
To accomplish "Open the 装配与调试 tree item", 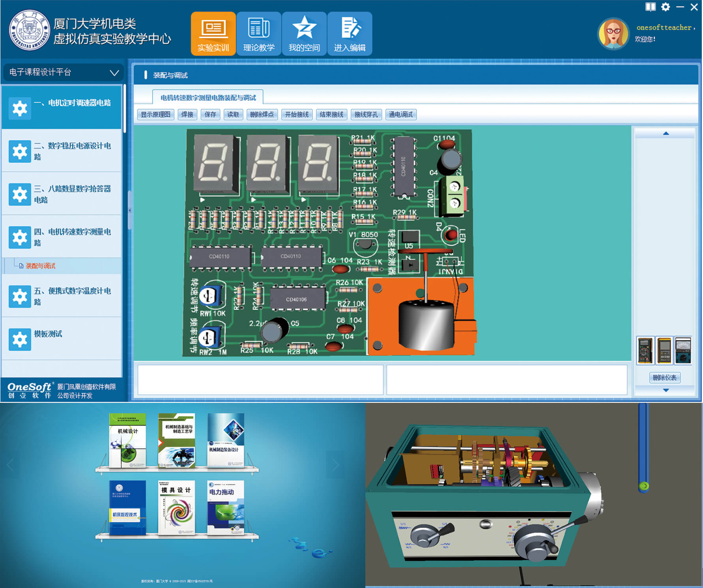I will point(40,266).
